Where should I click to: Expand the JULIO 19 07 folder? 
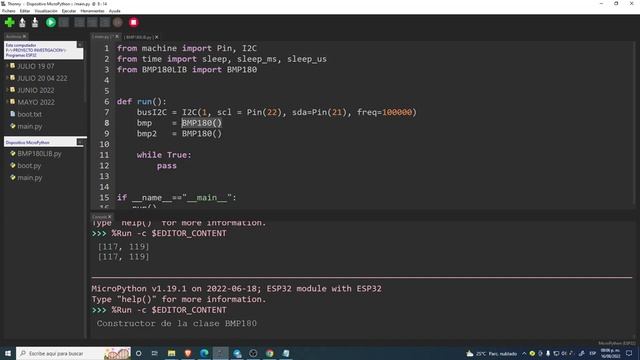tap(7, 66)
